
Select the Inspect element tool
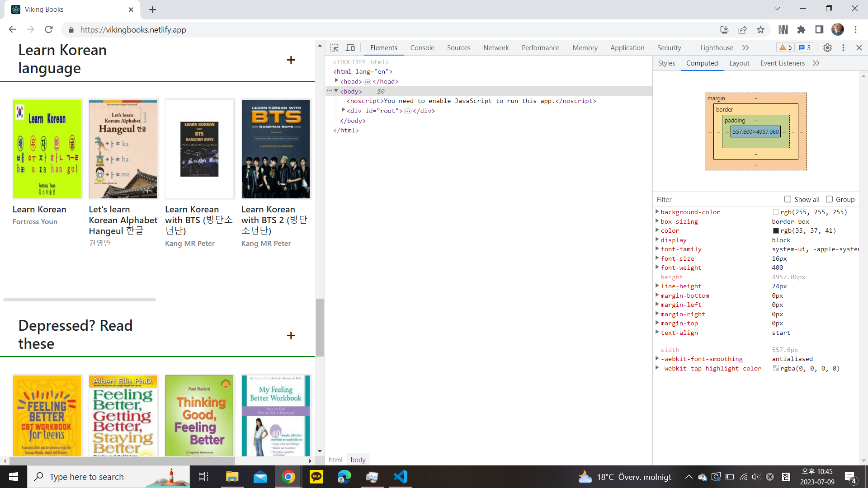point(335,47)
